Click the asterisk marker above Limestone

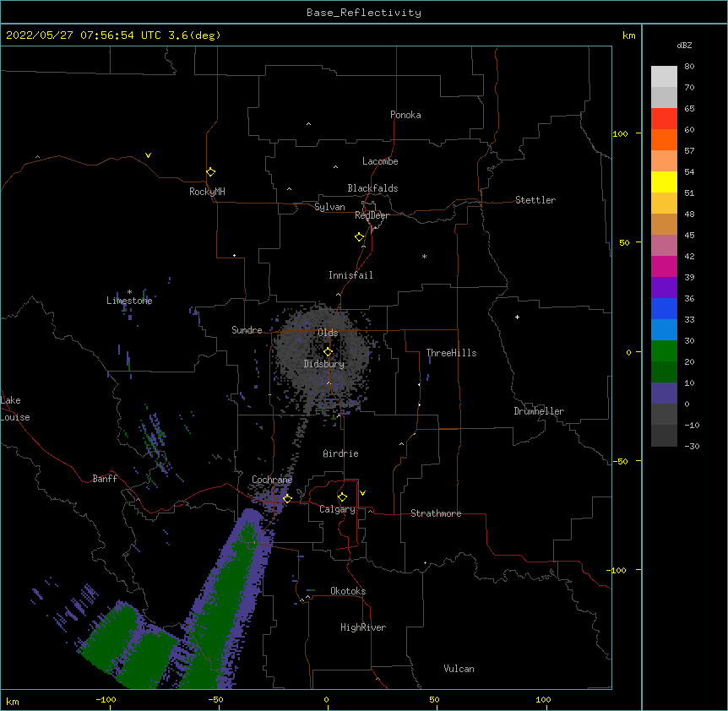(x=129, y=292)
